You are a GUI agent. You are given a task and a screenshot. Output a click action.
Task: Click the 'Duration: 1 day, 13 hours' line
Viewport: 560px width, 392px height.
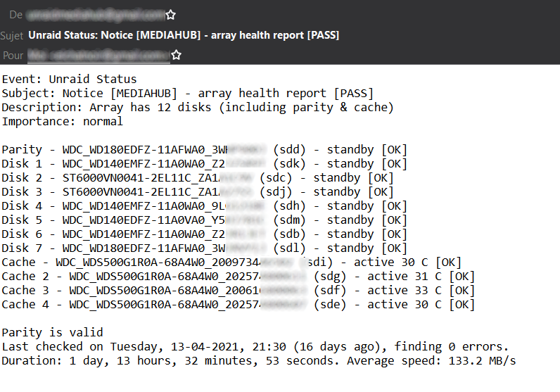(259, 361)
